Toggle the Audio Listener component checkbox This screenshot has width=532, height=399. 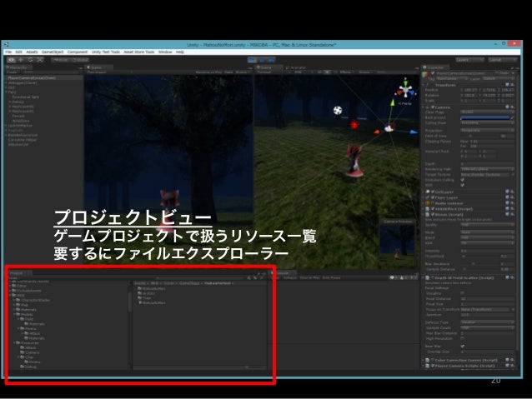coord(433,203)
